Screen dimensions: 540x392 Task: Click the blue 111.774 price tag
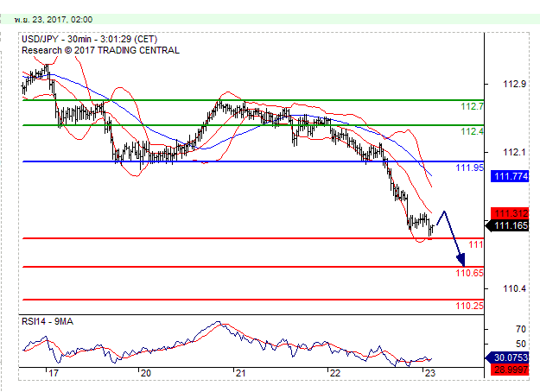(510, 176)
